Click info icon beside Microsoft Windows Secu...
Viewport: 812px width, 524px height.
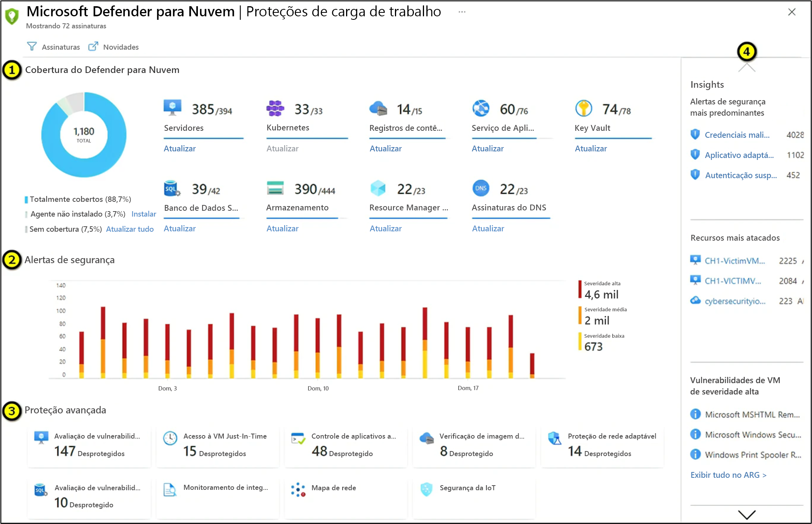pyautogui.click(x=696, y=434)
